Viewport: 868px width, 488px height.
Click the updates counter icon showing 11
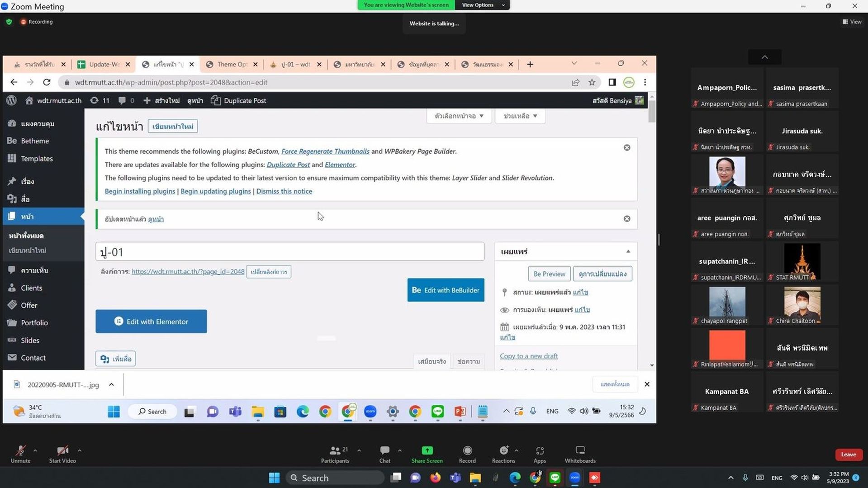[100, 100]
